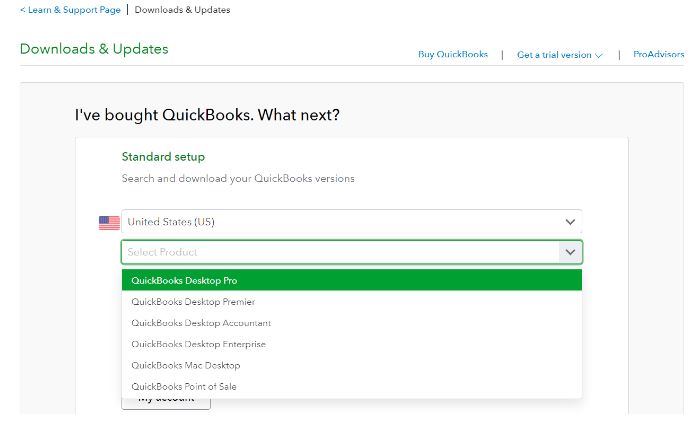Choose QuickBooks Desktop Enterprise option
The width and height of the screenshot is (697, 425).
pos(352,344)
